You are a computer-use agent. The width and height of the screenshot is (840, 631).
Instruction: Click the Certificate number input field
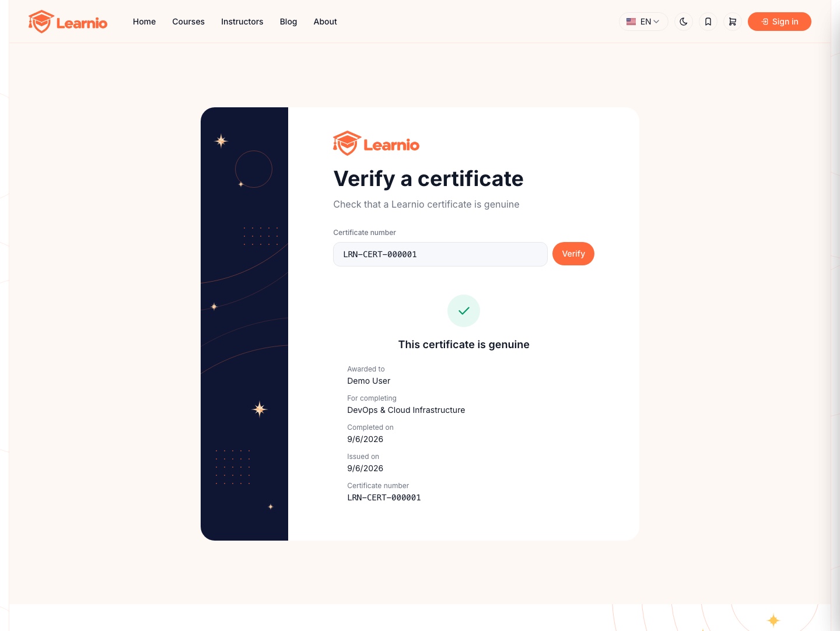click(440, 254)
